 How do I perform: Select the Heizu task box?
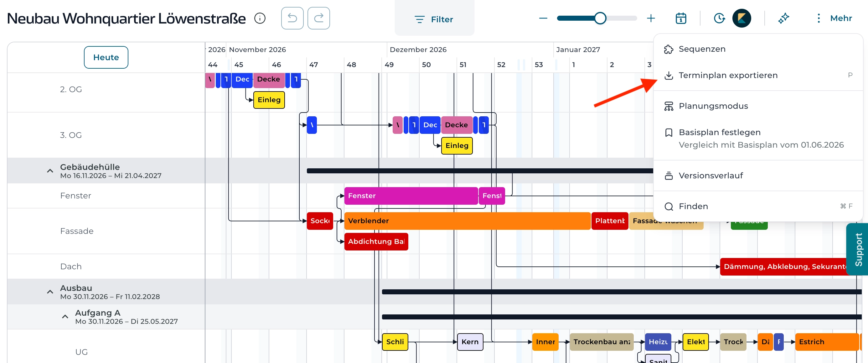658,342
